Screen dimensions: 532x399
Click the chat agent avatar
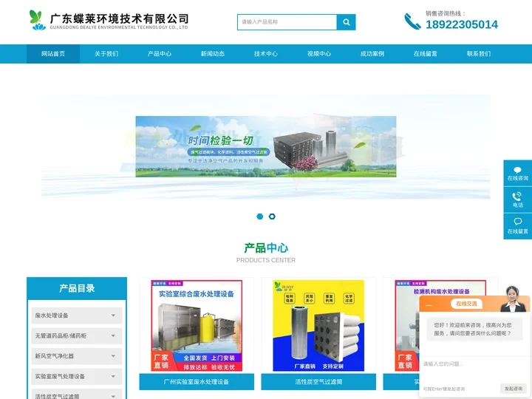[x=512, y=299]
